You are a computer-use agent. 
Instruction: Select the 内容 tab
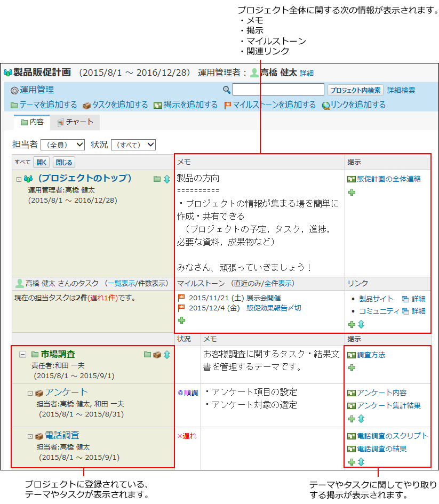32,122
